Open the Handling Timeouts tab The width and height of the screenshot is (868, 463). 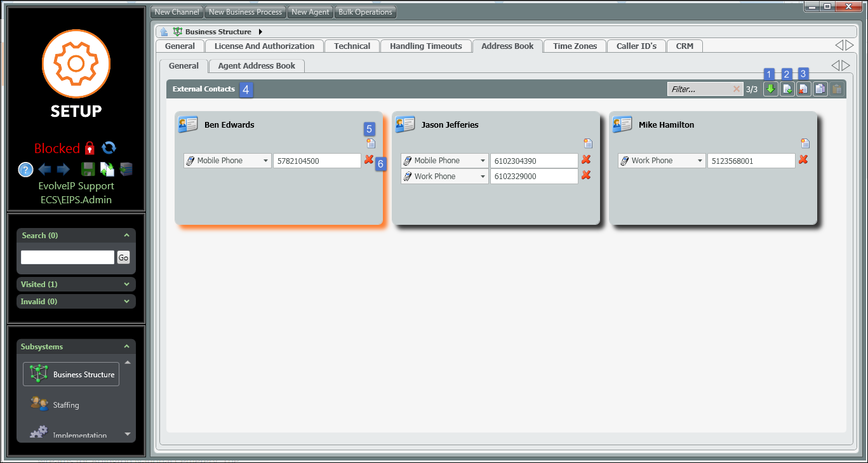pos(425,46)
